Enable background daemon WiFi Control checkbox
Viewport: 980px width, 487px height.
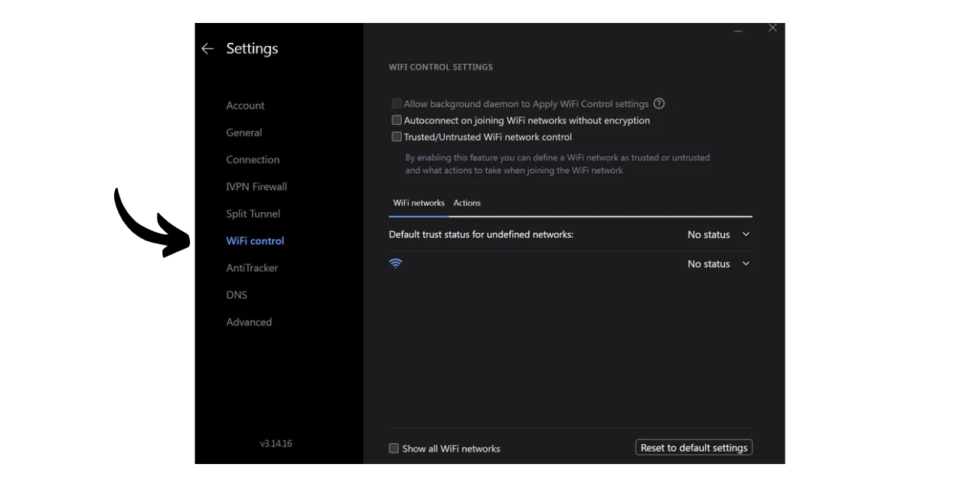397,103
